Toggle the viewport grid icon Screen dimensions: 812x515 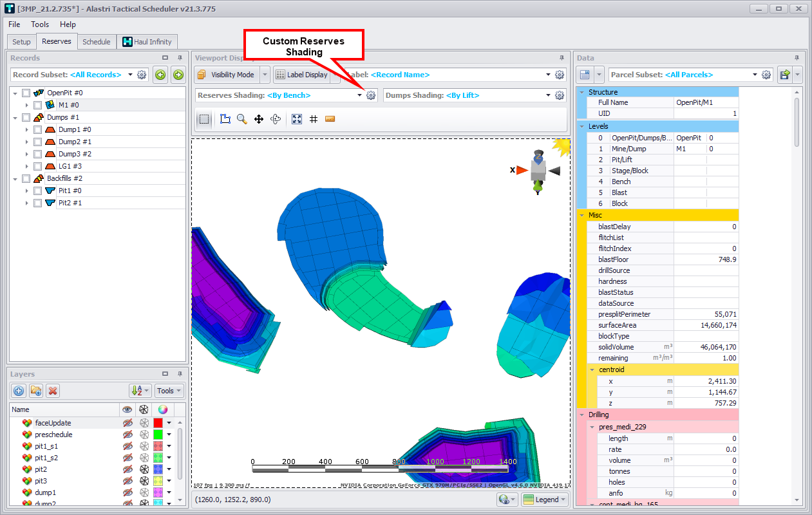(314, 119)
